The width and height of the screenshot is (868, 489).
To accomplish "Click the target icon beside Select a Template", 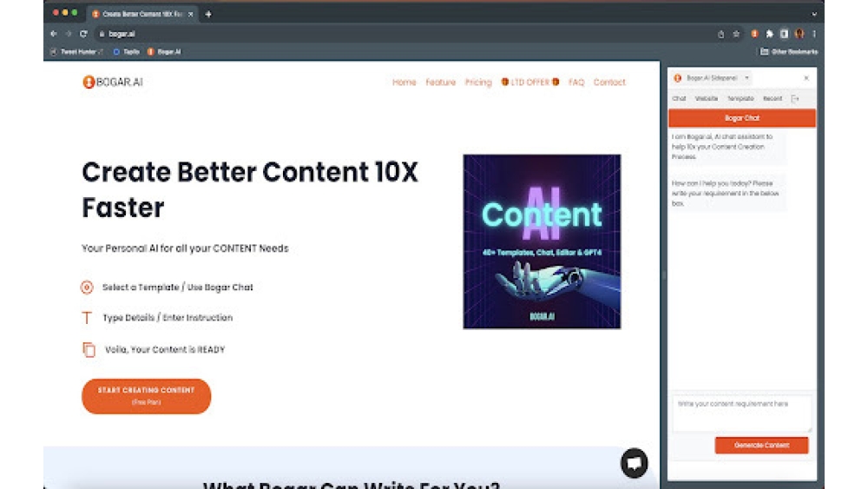I will (x=87, y=287).
